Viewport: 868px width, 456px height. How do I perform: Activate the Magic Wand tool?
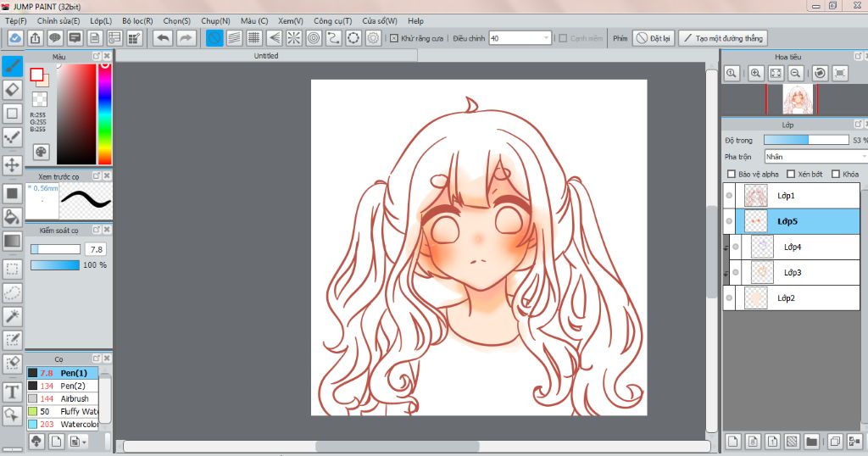pyautogui.click(x=12, y=316)
